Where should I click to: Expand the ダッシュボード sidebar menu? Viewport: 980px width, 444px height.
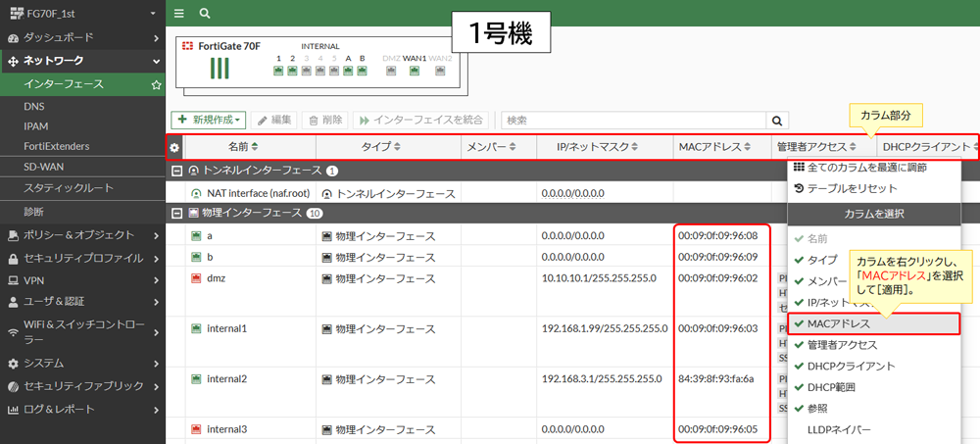point(156,38)
